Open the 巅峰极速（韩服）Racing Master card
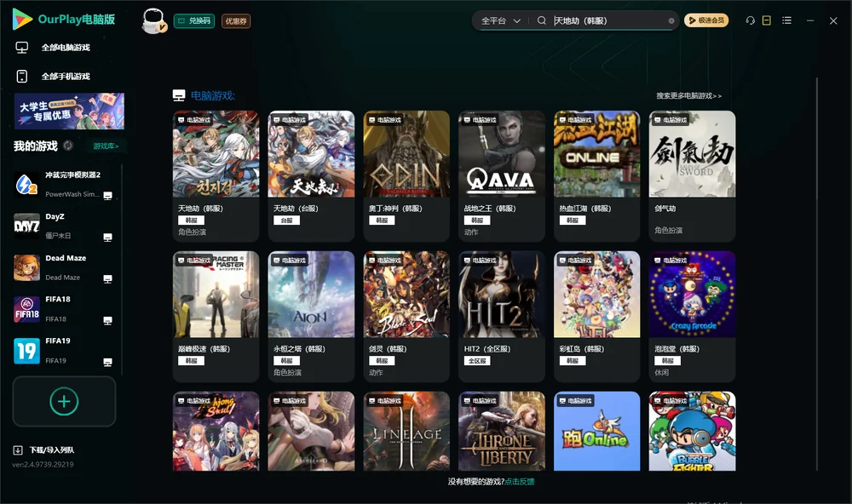Screen dimensions: 852x504 (216, 317)
